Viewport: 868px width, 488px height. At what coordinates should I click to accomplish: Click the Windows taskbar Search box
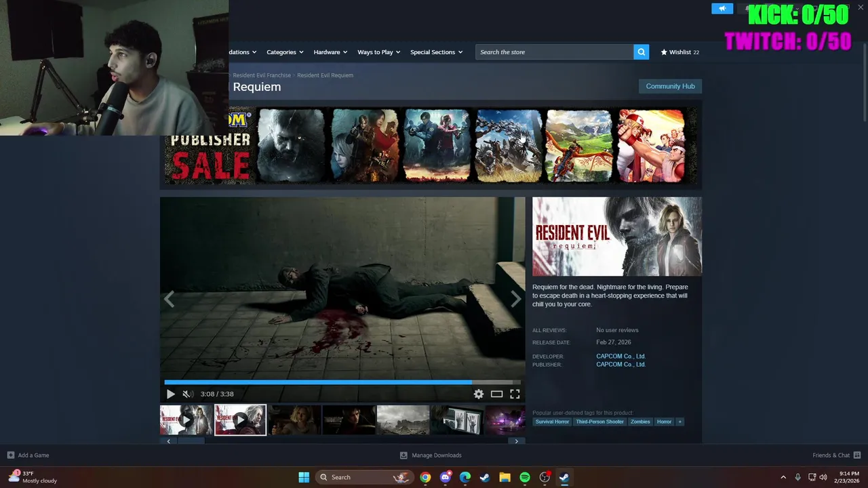365,477
